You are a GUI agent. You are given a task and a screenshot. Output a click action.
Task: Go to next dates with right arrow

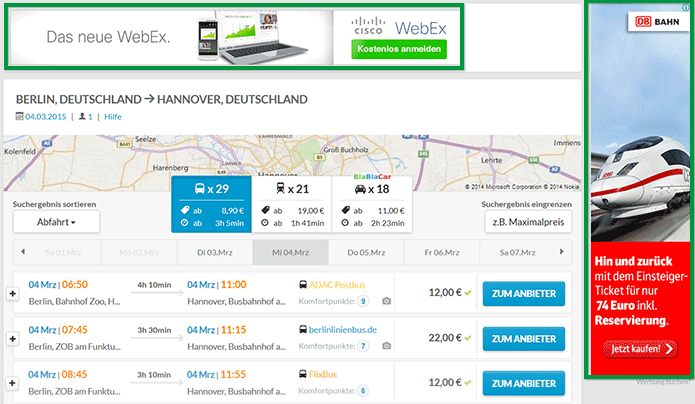pyautogui.click(x=562, y=252)
